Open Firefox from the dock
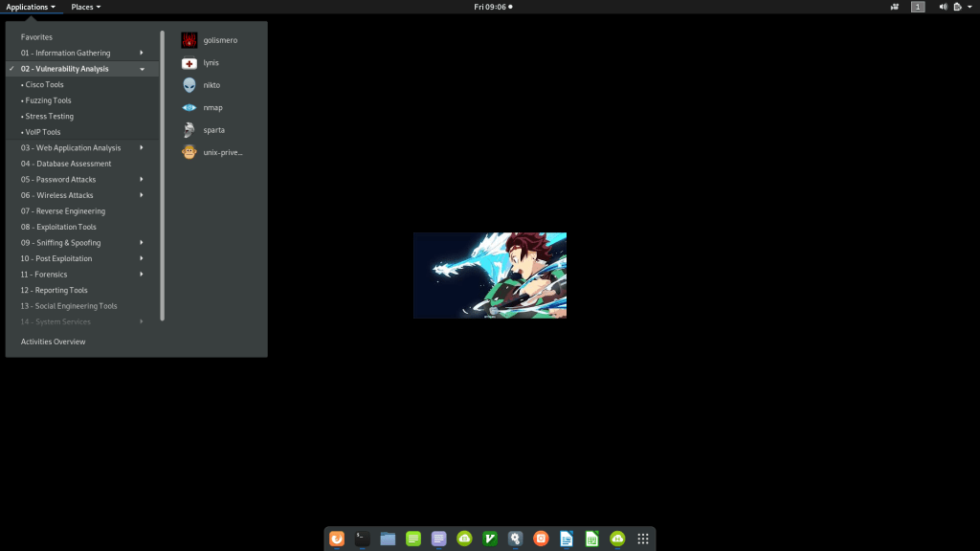 (336, 539)
